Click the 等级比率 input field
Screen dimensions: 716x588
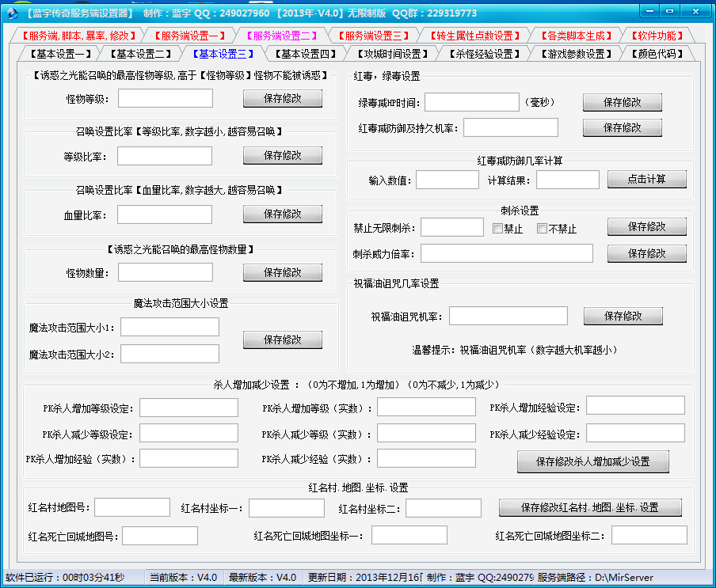coord(165,156)
